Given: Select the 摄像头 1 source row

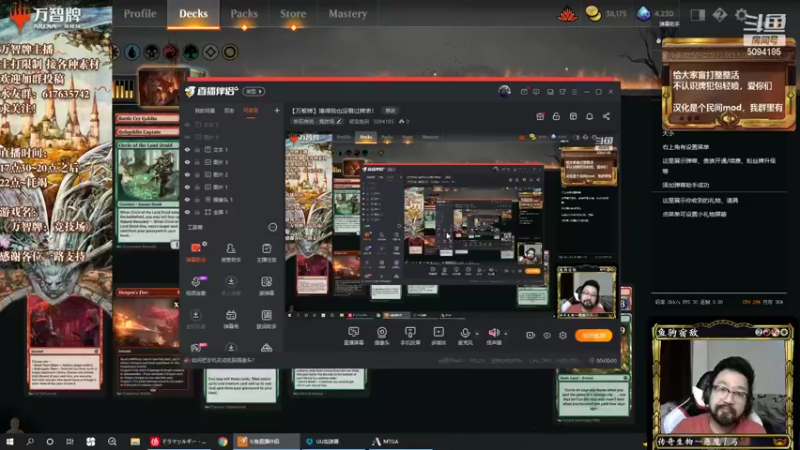Looking at the screenshot, I should pos(232,200).
